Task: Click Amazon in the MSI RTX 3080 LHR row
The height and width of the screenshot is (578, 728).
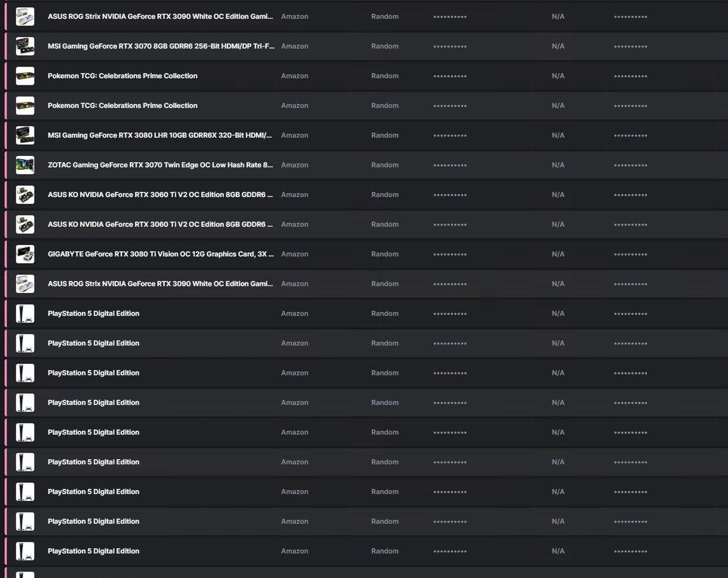Action: [295, 135]
